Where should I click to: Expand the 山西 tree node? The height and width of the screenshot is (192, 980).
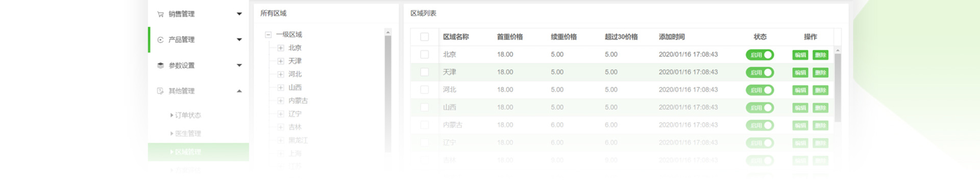point(281,88)
